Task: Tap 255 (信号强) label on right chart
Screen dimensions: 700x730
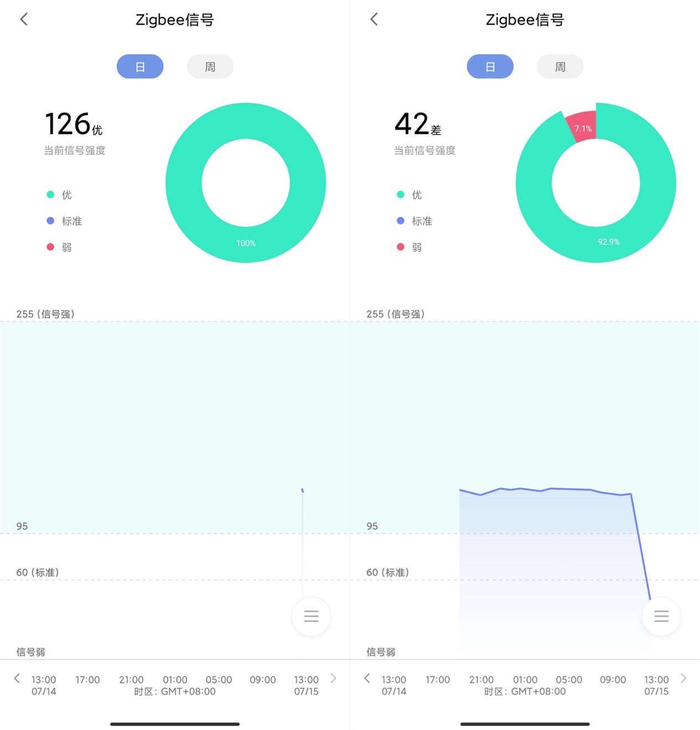Action: point(396,314)
